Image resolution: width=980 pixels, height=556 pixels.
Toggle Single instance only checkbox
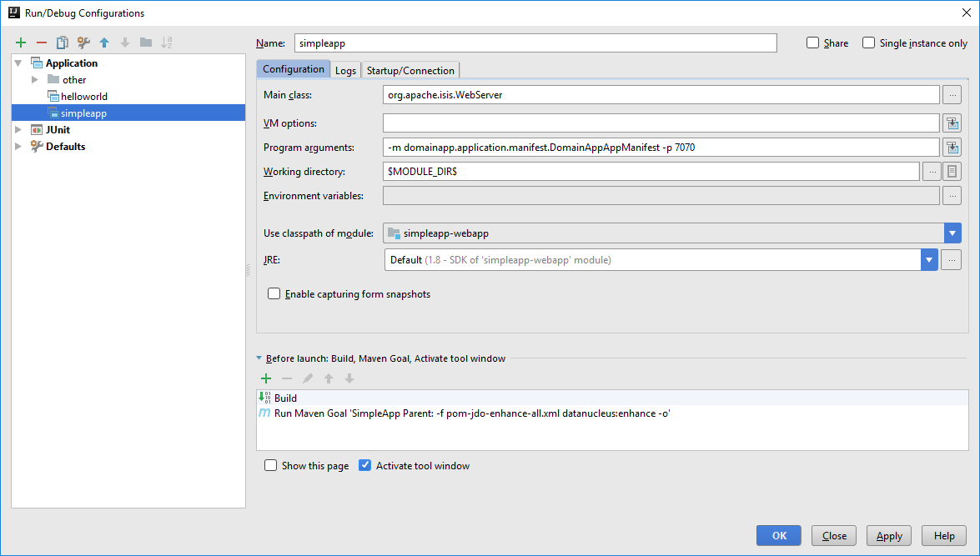pyautogui.click(x=869, y=43)
